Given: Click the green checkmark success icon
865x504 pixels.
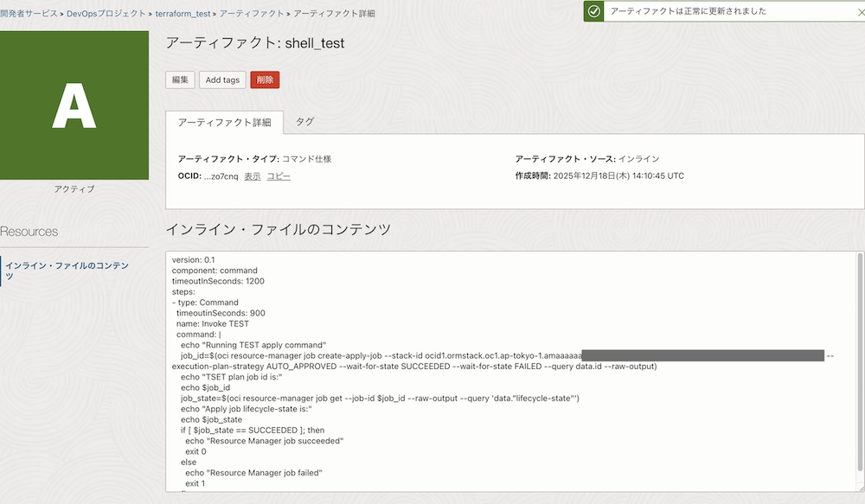Looking at the screenshot, I should click(x=593, y=11).
